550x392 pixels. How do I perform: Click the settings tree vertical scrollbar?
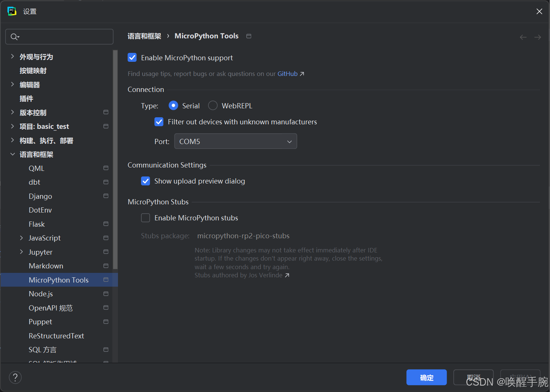(115, 159)
